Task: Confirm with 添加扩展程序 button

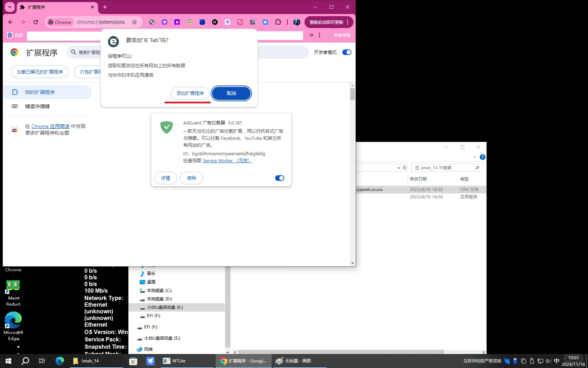Action: pyautogui.click(x=190, y=93)
